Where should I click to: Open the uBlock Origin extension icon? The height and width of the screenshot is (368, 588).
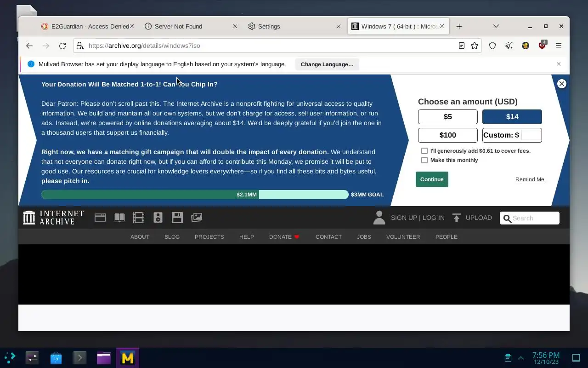[542, 45]
